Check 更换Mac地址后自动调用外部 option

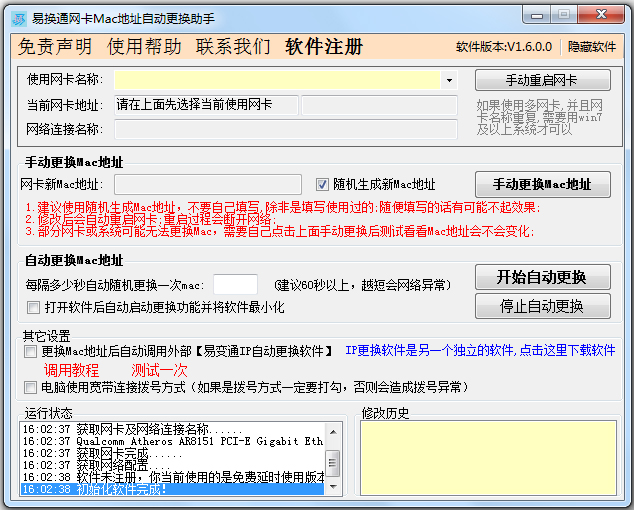pos(30,351)
